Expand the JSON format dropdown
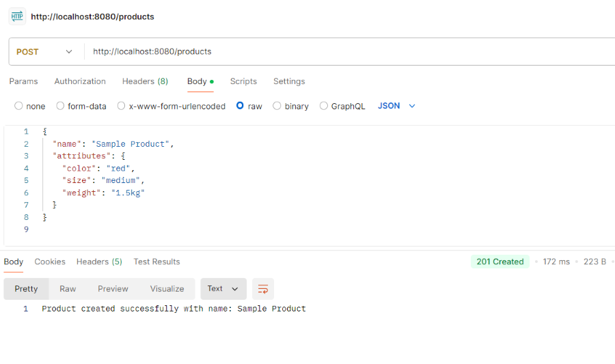The width and height of the screenshot is (615, 364). [397, 106]
